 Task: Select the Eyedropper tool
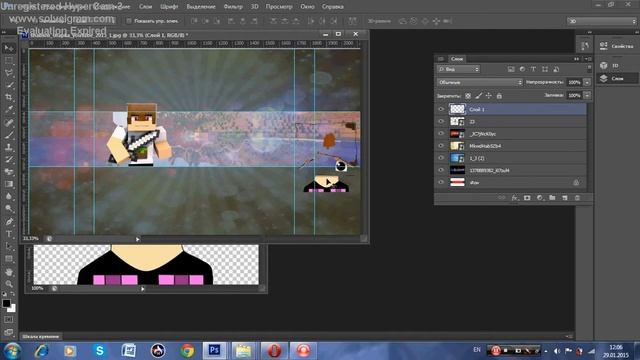(9, 109)
